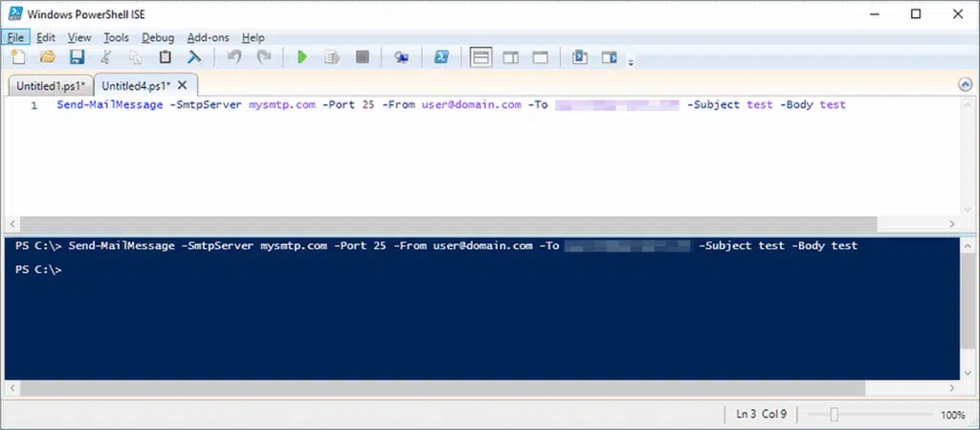This screenshot has height=430, width=980.
Task: Create a new script with New icon
Action: (18, 57)
